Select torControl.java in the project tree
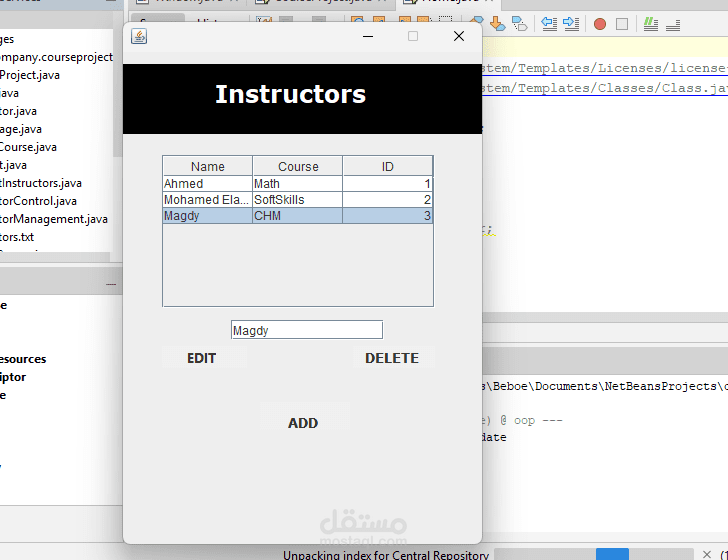Image resolution: width=728 pixels, height=560 pixels. click(38, 201)
